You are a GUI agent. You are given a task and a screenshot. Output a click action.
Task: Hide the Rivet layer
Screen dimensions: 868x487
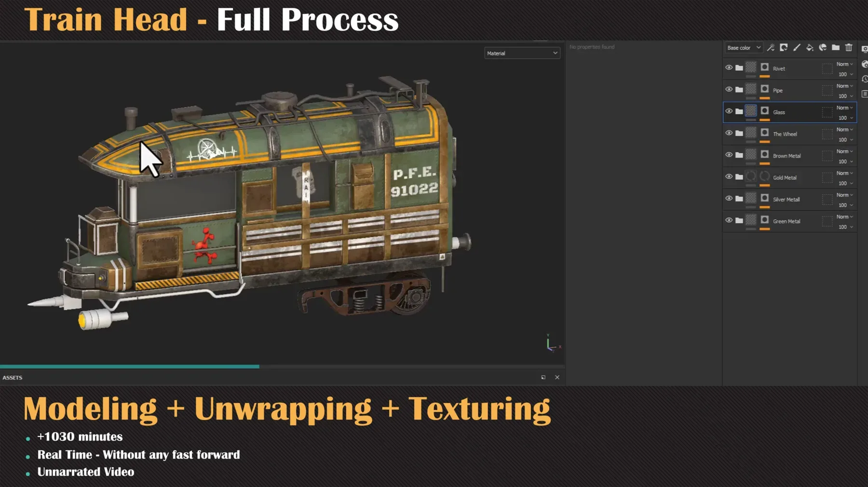coord(729,68)
